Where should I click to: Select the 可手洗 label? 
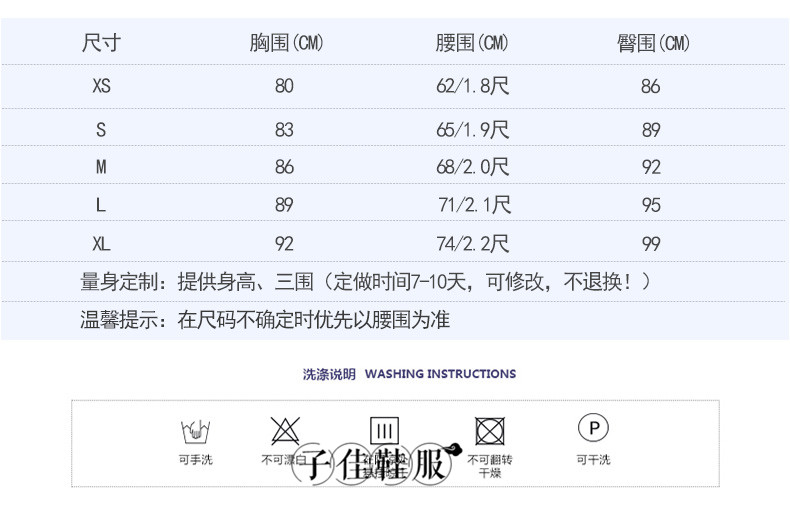[x=195, y=460]
